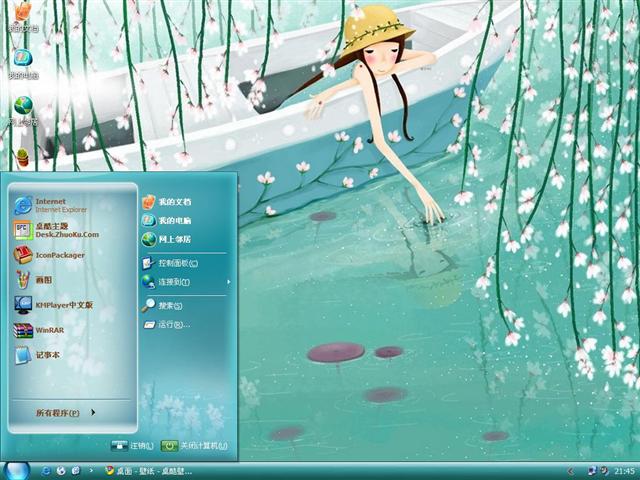640x480 pixels.
Task: Launch the 画图 paint program
Action: [x=33, y=280]
